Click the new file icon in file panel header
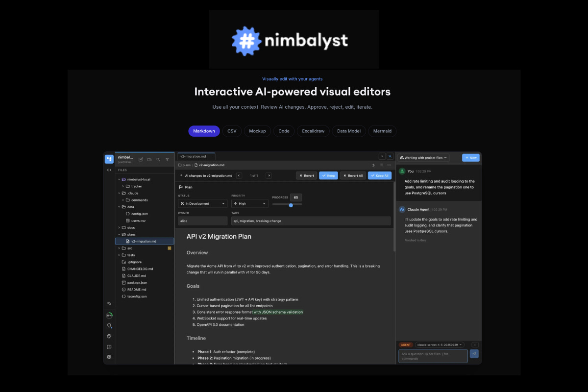Screen dimensions: 588x392 [141, 159]
